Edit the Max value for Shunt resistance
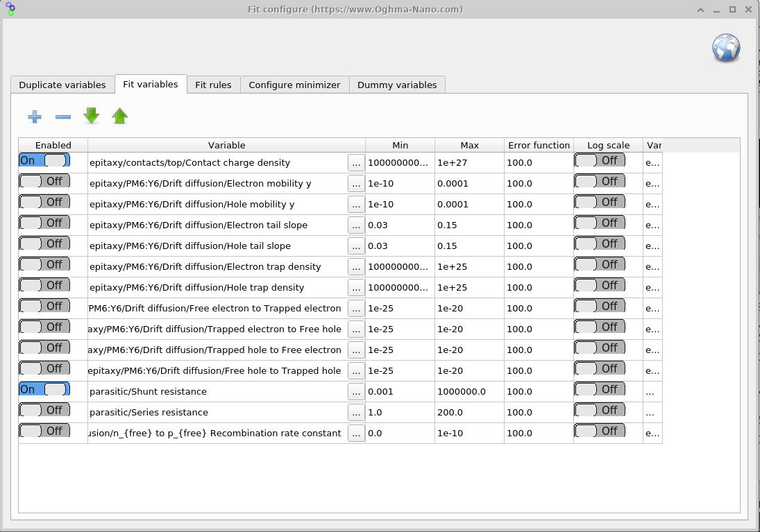 (468, 391)
